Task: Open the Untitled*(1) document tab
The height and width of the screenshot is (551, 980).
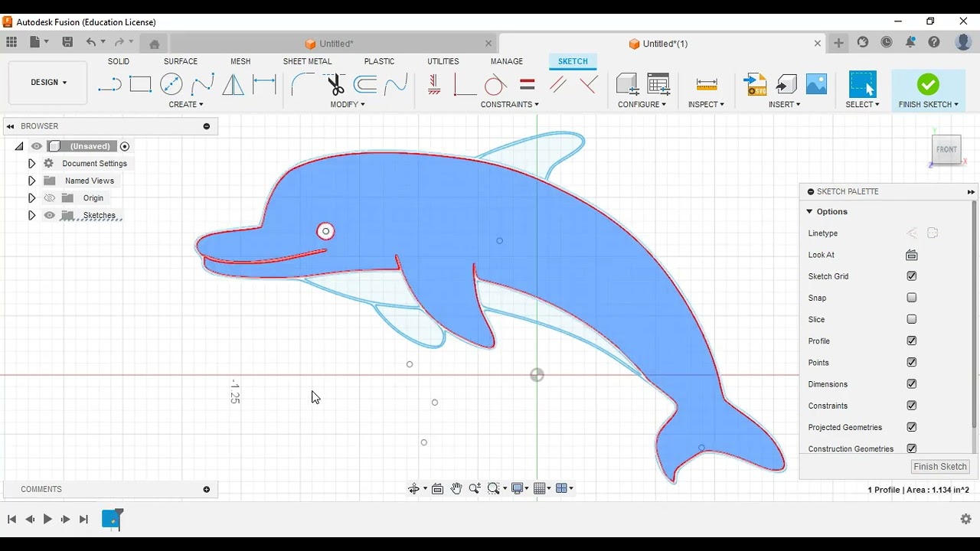Action: click(663, 44)
